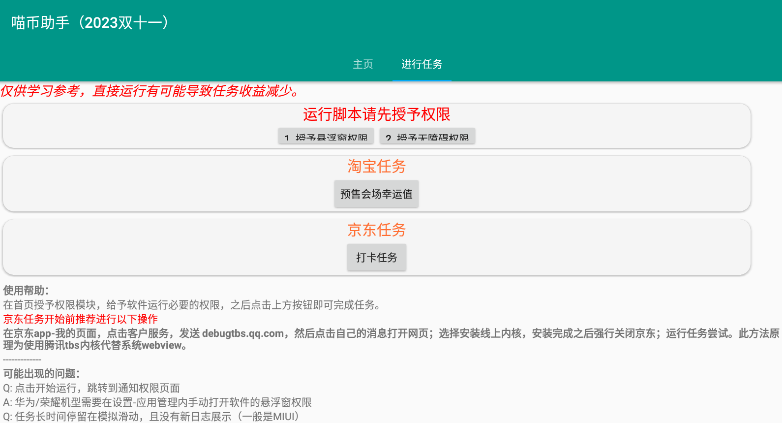
Task: Click the red 京东任务开始前推荐 notice
Action: [80, 319]
